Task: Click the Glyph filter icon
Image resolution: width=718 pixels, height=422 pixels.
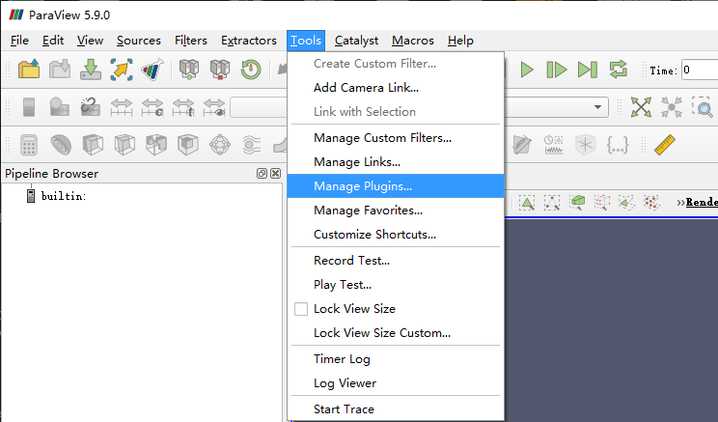Action: click(x=220, y=145)
